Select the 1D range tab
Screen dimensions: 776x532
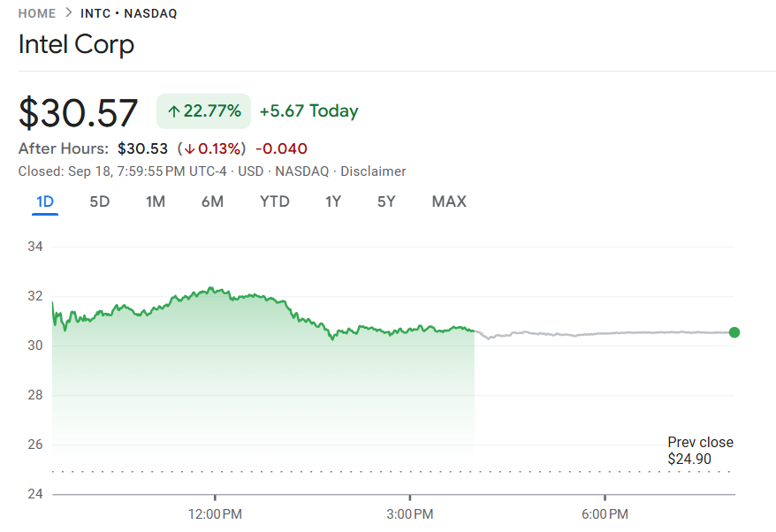[x=45, y=201]
